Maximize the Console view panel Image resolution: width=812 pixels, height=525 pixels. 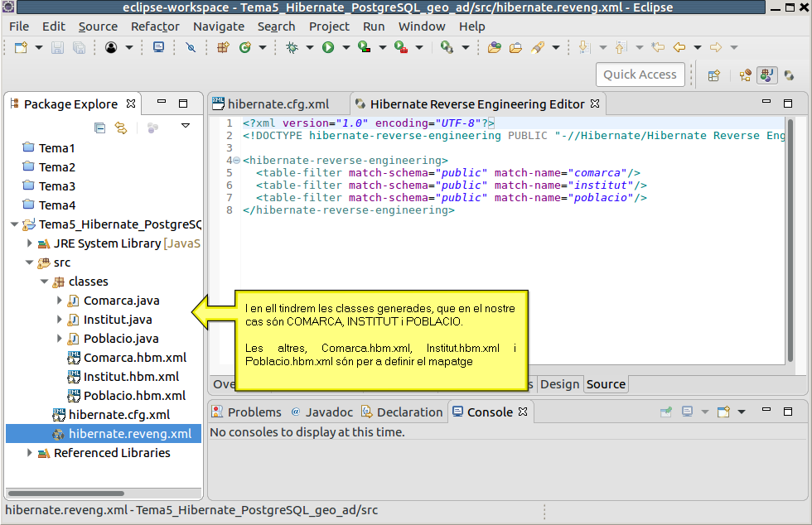click(788, 412)
